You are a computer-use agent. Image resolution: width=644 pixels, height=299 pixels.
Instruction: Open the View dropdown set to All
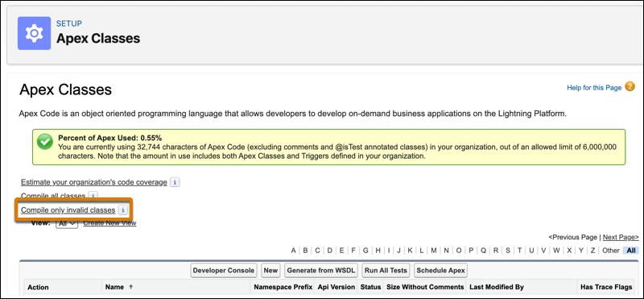[x=67, y=223]
